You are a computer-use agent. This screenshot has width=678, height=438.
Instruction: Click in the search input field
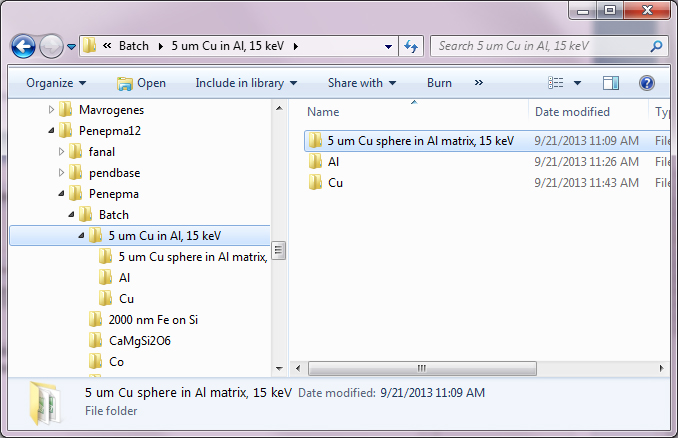click(540, 46)
